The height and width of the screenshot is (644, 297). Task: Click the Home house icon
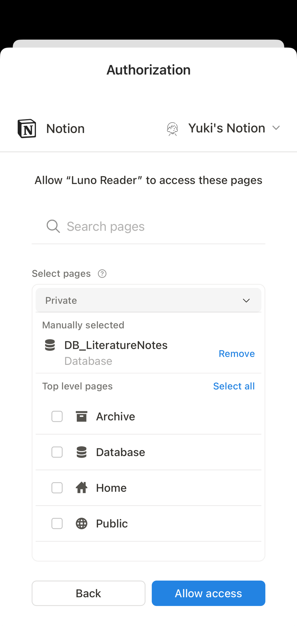(82, 488)
